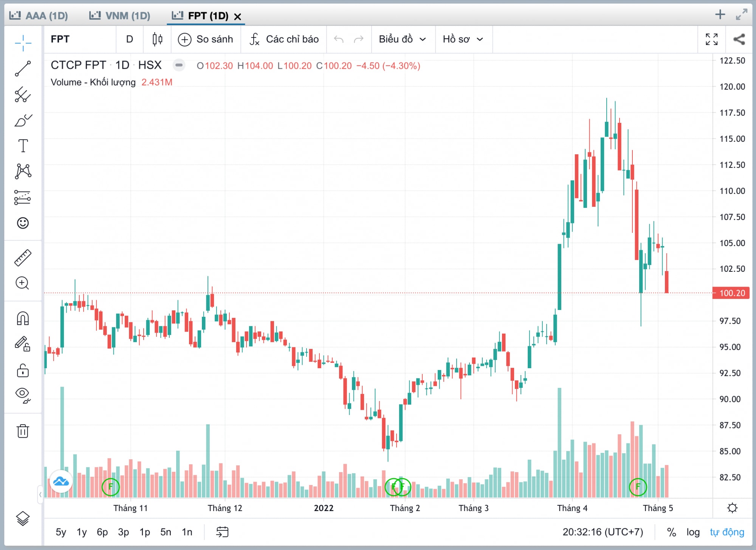Click the undo arrow

point(339,39)
